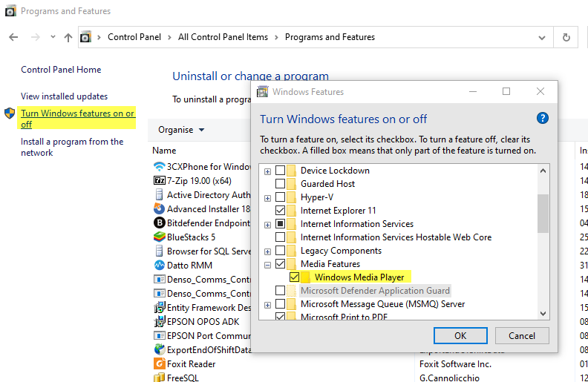Click the Advanced Installer icon
This screenshot has width=588, height=382.
160,208
